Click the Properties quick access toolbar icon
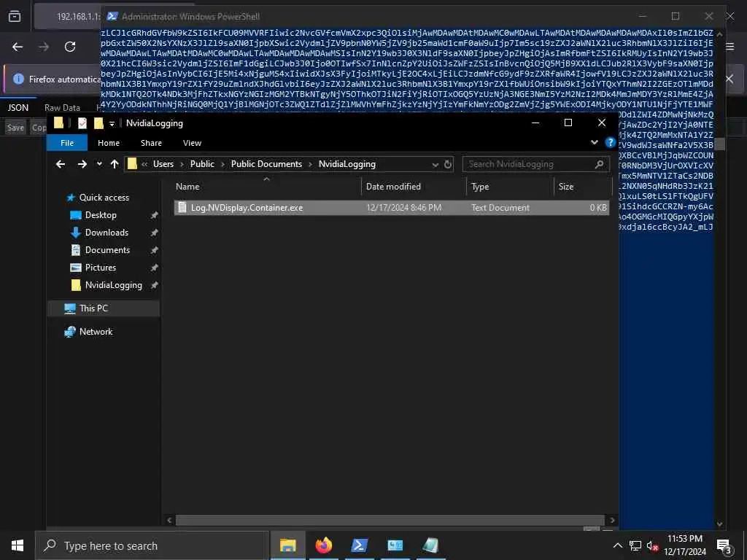Image resolution: width=747 pixels, height=560 pixels. point(82,123)
